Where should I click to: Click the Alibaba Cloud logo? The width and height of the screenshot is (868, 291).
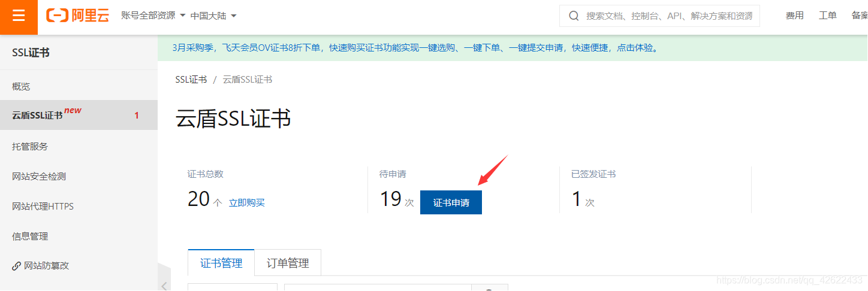click(x=78, y=16)
